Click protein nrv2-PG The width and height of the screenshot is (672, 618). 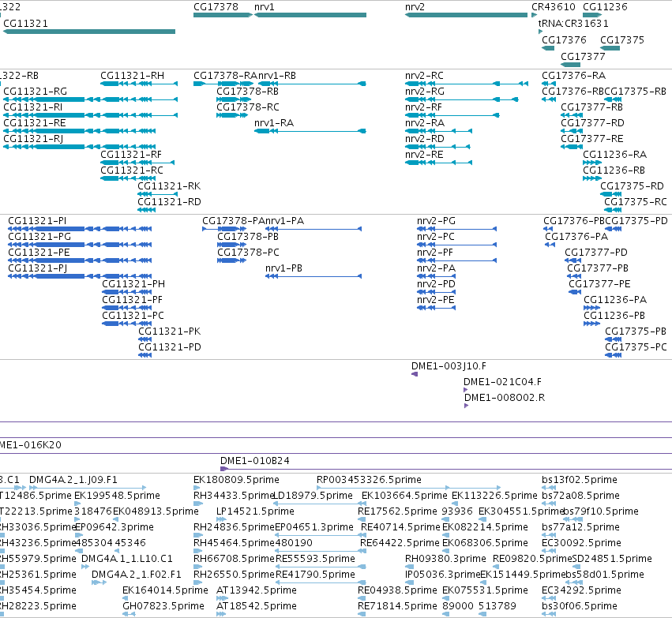tap(436, 221)
